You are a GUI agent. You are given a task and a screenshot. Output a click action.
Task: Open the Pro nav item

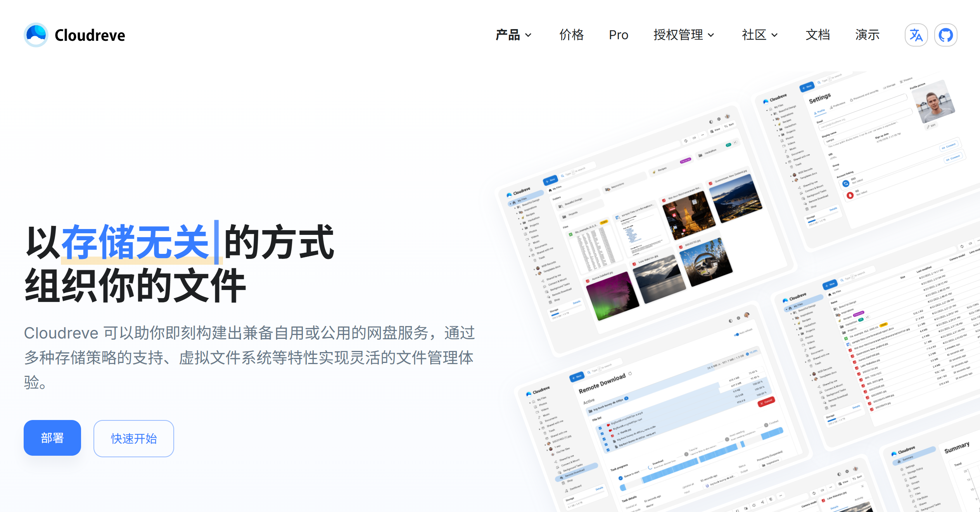point(619,35)
